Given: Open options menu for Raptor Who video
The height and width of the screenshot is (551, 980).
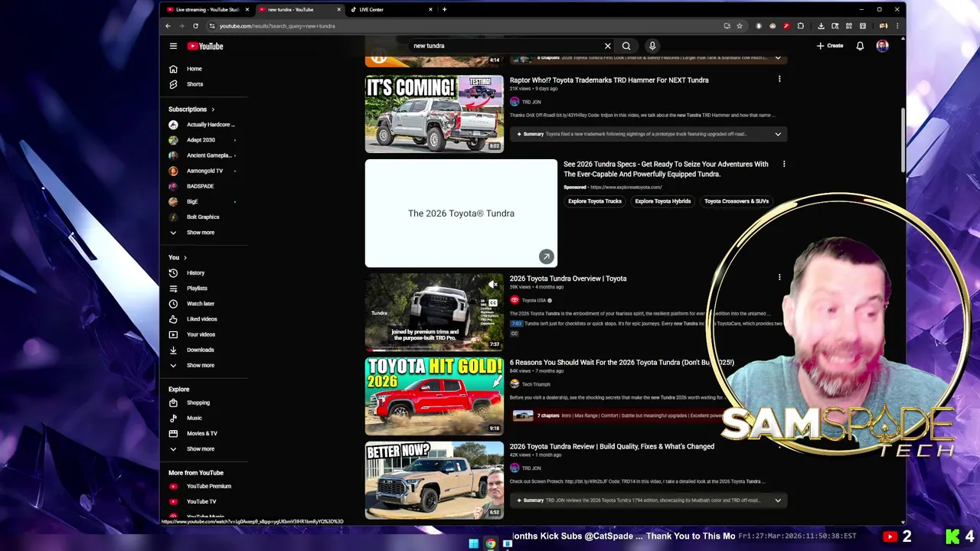Looking at the screenshot, I should (779, 80).
